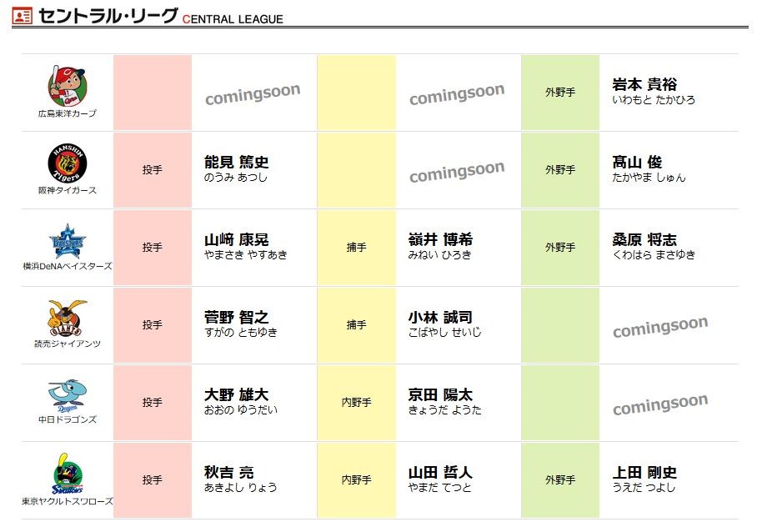Select pitcher 菅野 智之 name

pos(236,317)
